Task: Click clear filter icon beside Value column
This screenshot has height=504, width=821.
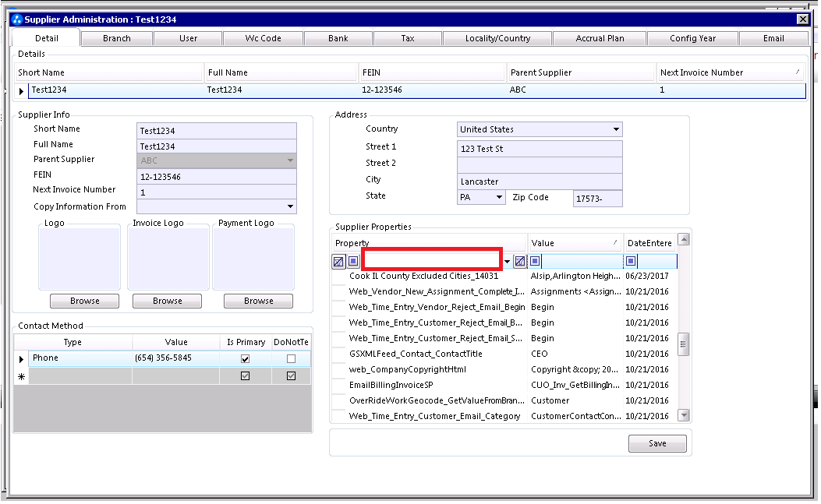Action: [520, 261]
